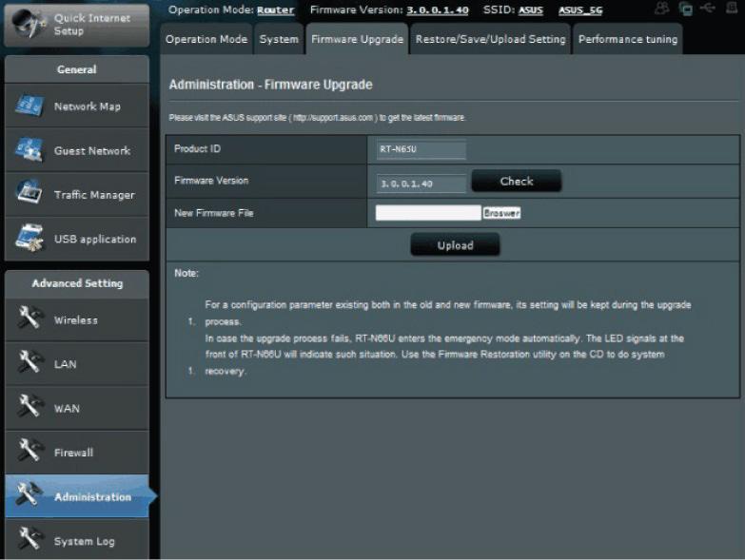Switch to the System tab
The image size is (745, 560).
[279, 39]
